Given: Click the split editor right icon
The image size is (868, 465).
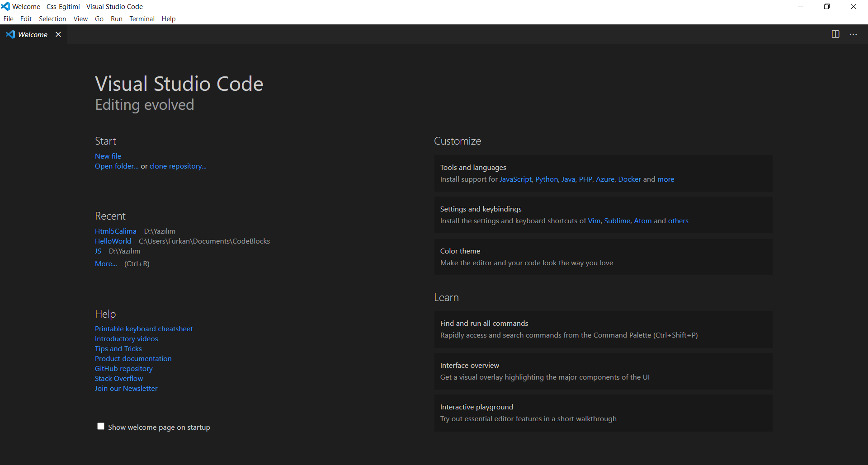Looking at the screenshot, I should 835,34.
